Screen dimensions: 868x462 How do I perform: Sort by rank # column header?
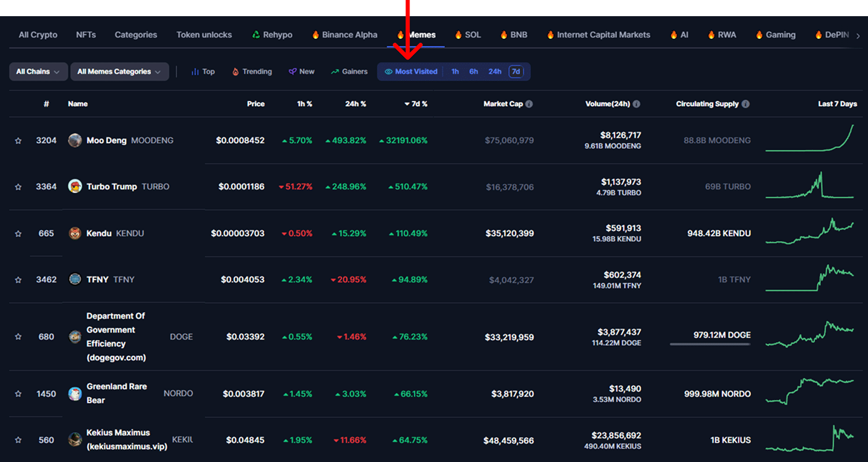click(46, 104)
